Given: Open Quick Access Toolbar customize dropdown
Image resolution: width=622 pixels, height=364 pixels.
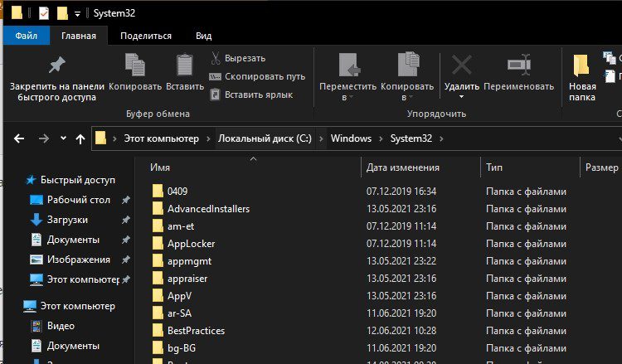Looking at the screenshot, I should click(x=77, y=14).
